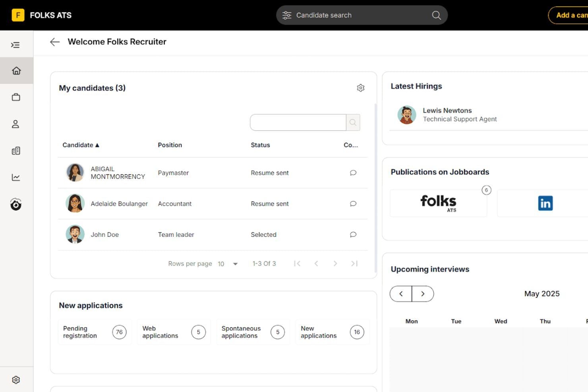Screen dimensions: 588x392
Task: Open the Home dashboard icon in sidebar
Action: pos(16,70)
